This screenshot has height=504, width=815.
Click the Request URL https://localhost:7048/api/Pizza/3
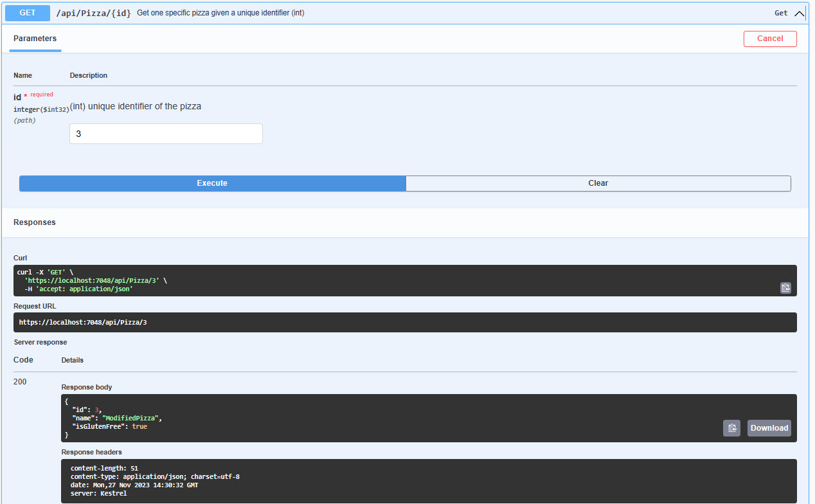pyautogui.click(x=83, y=322)
